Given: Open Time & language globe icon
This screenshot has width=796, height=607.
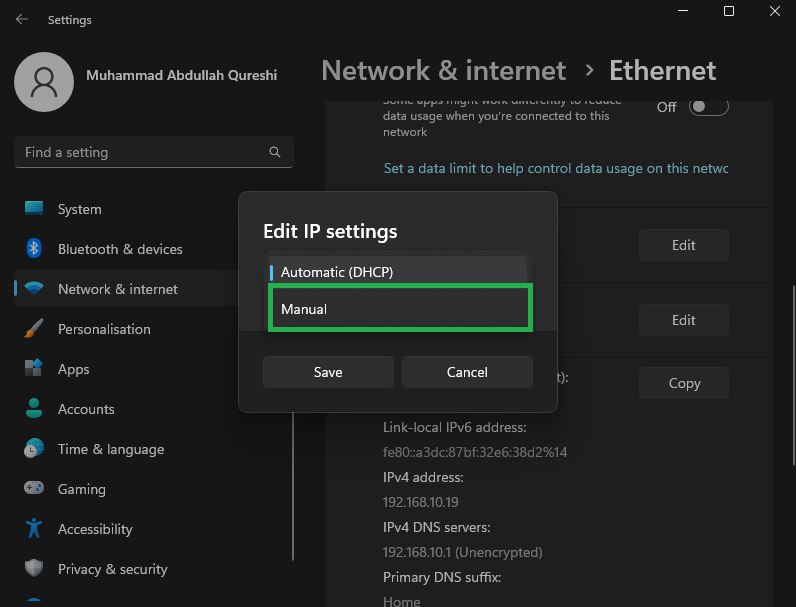Looking at the screenshot, I should [x=34, y=449].
